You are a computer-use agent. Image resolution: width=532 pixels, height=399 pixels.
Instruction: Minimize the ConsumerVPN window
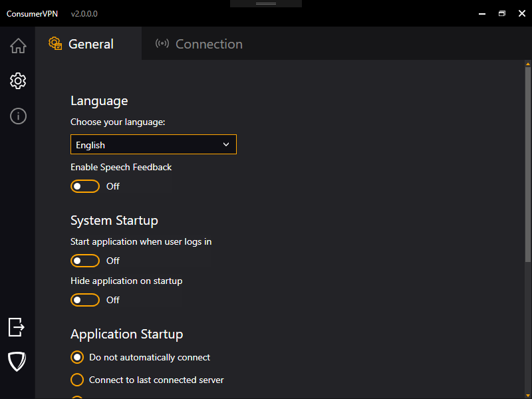(x=481, y=13)
